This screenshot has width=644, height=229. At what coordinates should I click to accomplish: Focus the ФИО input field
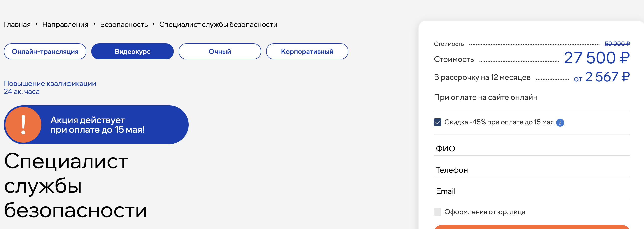531,149
